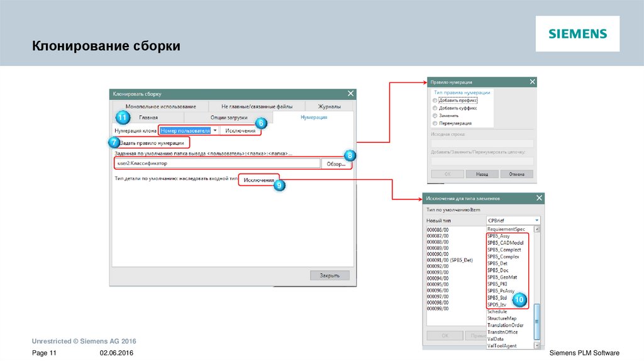The height and width of the screenshot is (361, 644).
Task: Choose SPB5_Complect from the type list
Action: tap(504, 250)
